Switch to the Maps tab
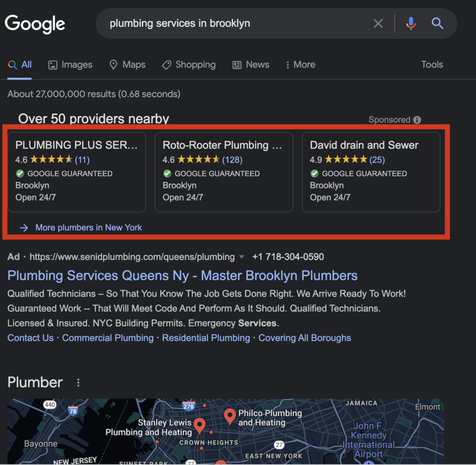The image size is (476, 465). pos(127,65)
